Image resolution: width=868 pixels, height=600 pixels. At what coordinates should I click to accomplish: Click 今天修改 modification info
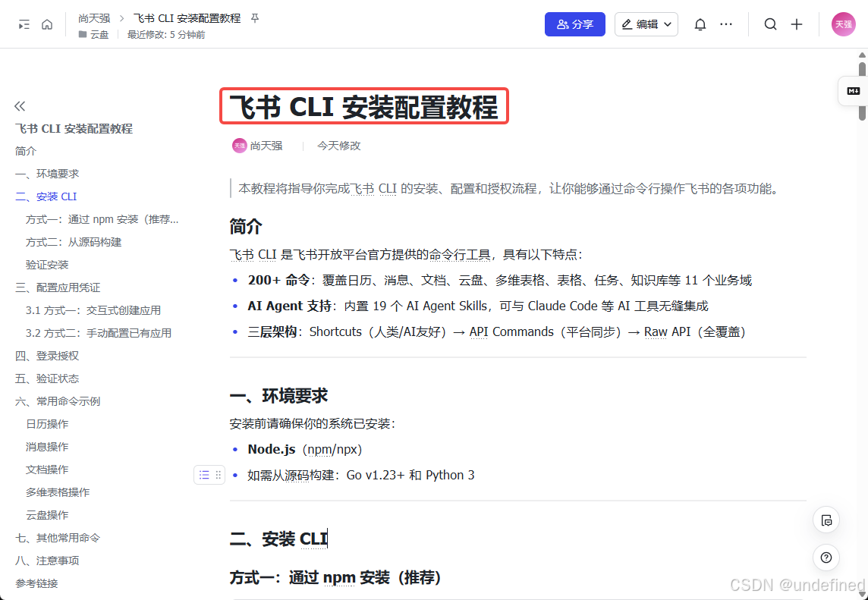coord(339,146)
